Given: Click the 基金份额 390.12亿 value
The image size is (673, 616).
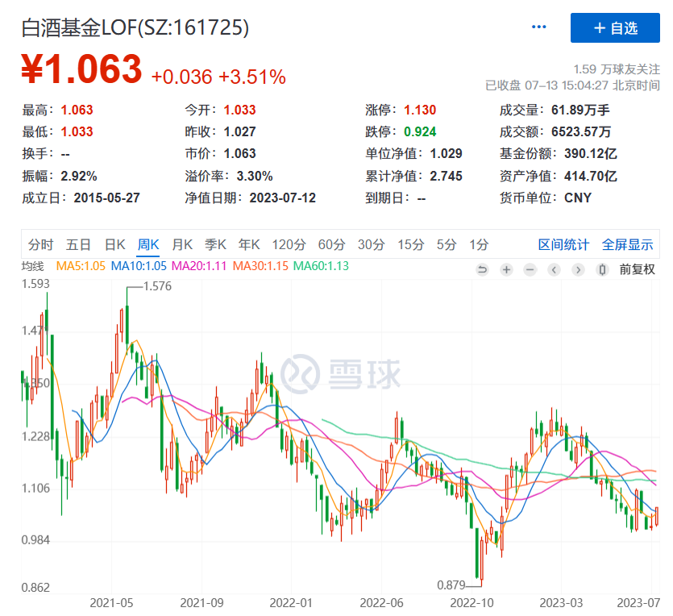Looking at the screenshot, I should pyautogui.click(x=591, y=154).
